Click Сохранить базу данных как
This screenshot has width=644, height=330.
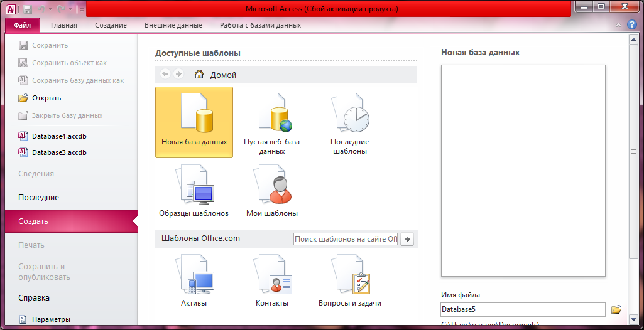click(x=71, y=80)
